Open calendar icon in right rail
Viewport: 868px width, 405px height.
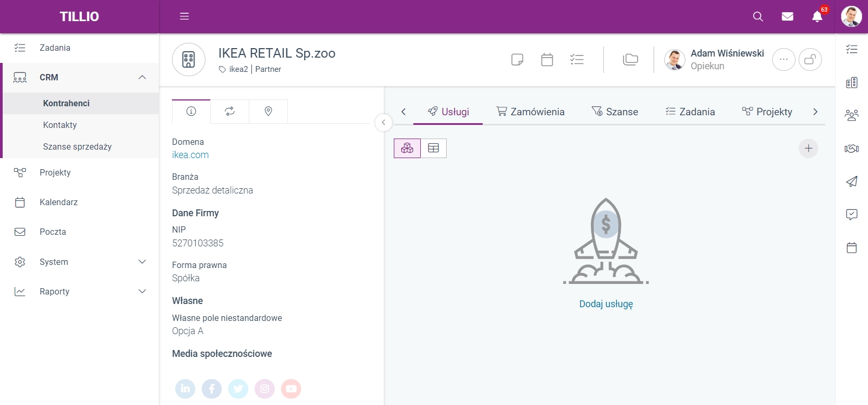click(x=852, y=247)
